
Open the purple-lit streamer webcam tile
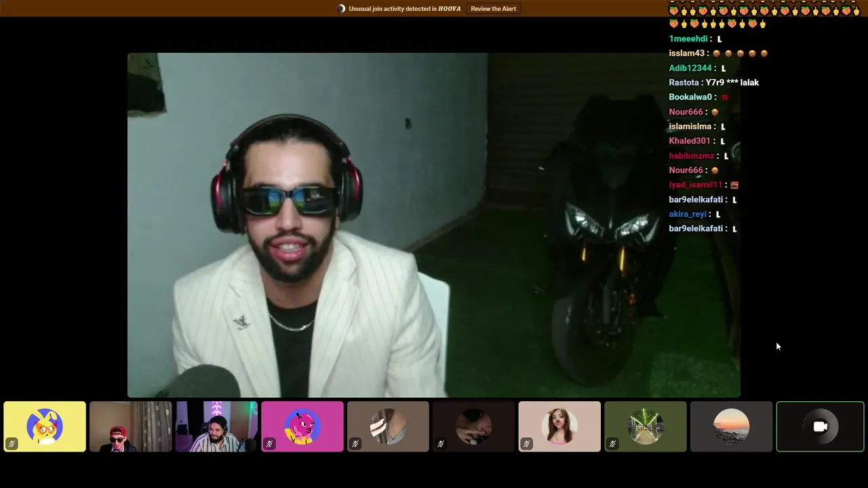(216, 426)
